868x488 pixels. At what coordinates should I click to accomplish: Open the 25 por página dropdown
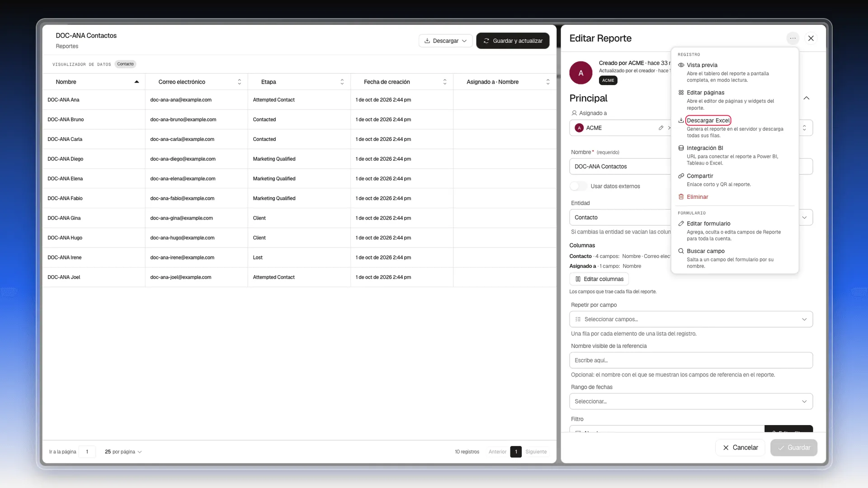[x=123, y=452]
